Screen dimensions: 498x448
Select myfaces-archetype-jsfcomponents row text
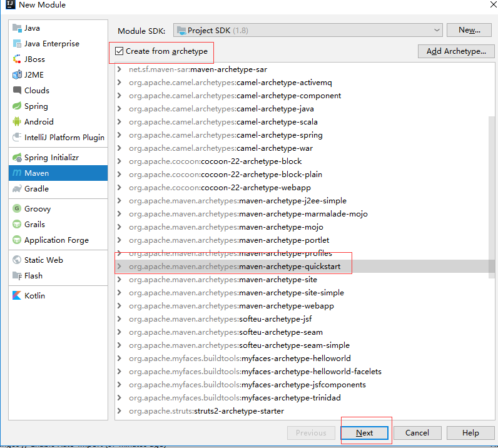pos(247,385)
